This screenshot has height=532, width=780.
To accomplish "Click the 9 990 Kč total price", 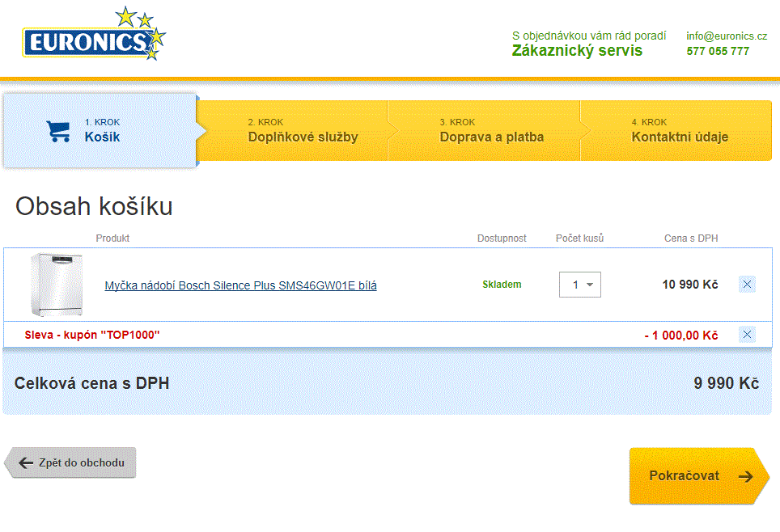I will (727, 383).
